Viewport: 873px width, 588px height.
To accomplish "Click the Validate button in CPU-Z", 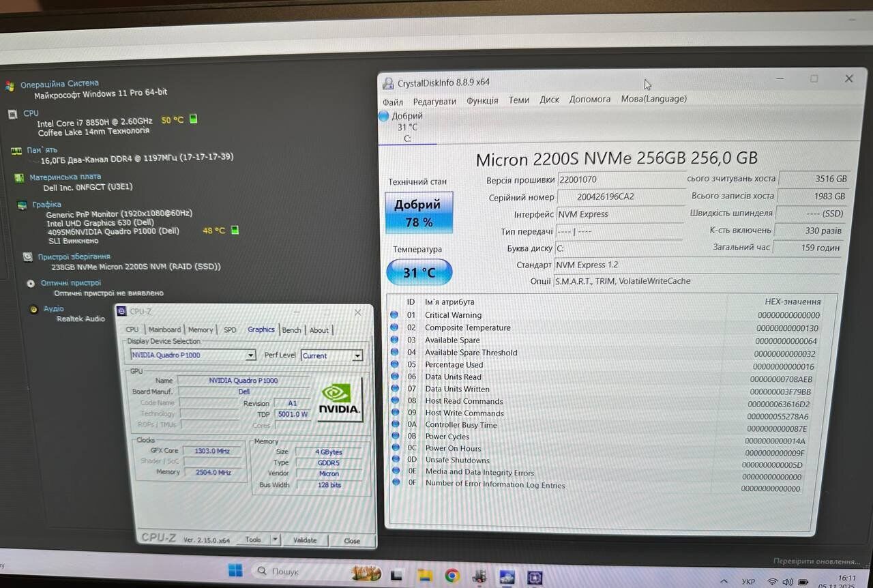I will point(305,540).
